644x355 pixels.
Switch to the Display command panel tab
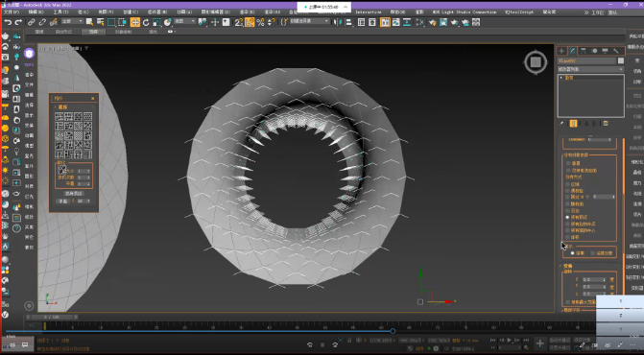tap(605, 51)
